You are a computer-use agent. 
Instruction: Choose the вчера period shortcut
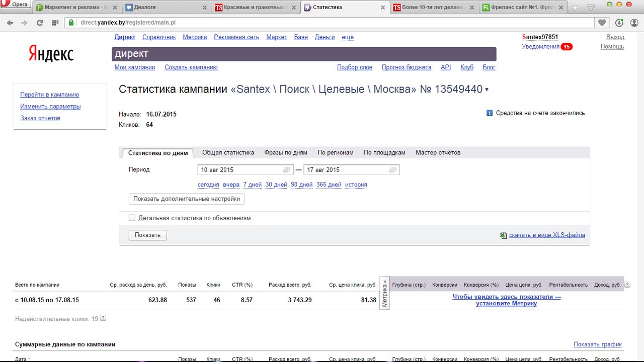pos(231,185)
